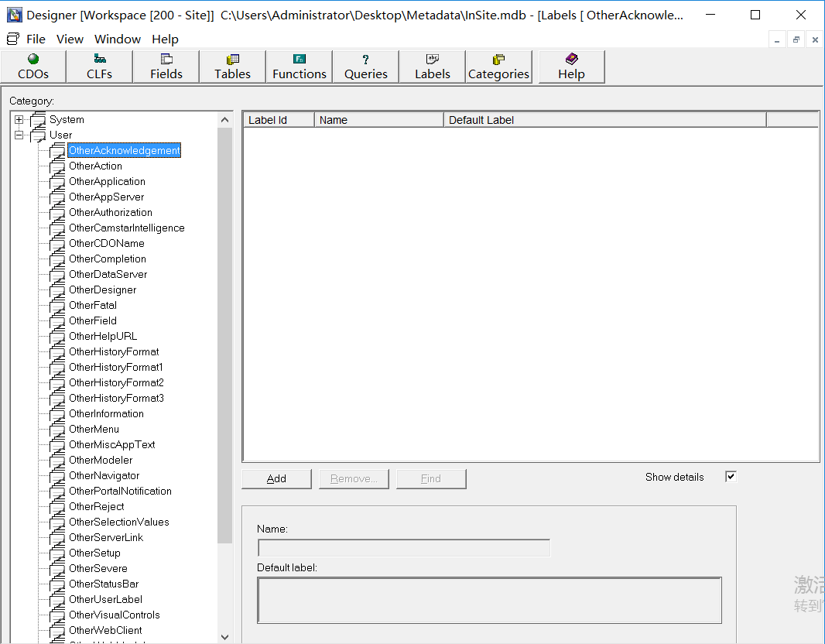Open the CDOs toolbar section
Screen dimensions: 825x644
click(33, 67)
